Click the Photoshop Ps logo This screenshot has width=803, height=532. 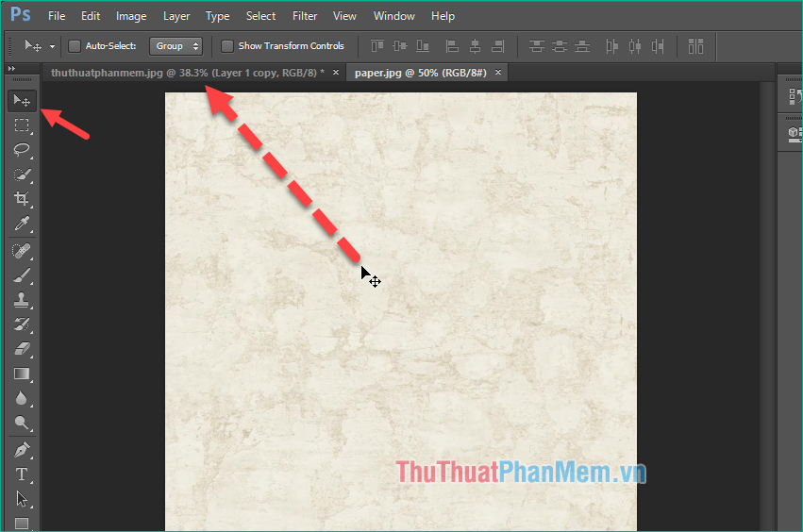tap(21, 14)
